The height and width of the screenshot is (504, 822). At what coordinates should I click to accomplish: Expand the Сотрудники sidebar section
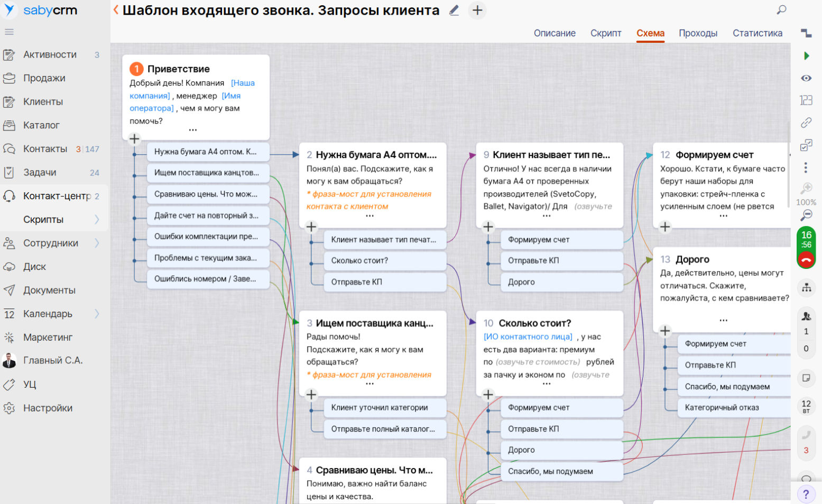pos(97,243)
